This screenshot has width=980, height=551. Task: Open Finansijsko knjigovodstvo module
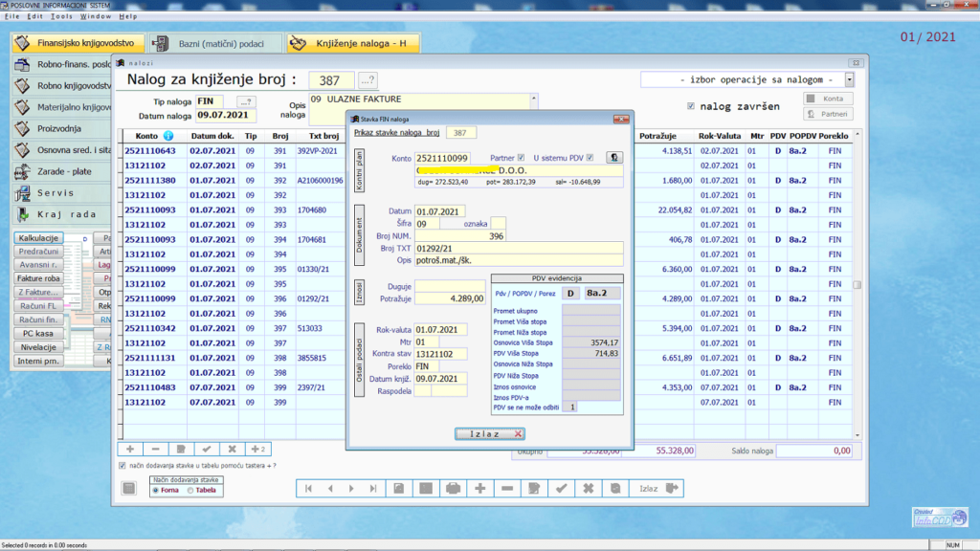78,43
